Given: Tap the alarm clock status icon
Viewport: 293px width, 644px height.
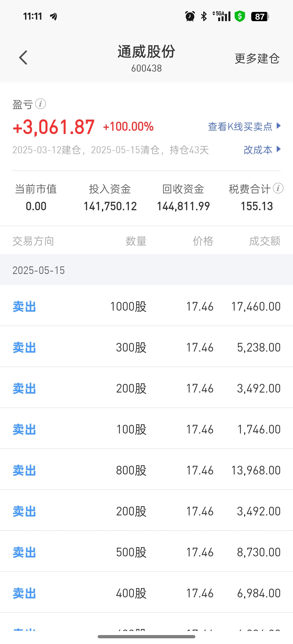Looking at the screenshot, I should click(x=190, y=16).
